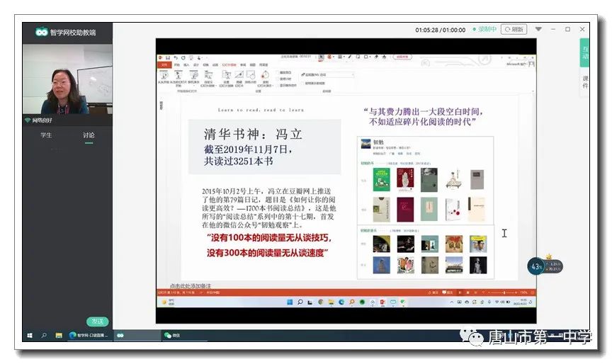Switch to the 学生 tab
The width and height of the screenshot is (612, 364).
pyautogui.click(x=46, y=135)
